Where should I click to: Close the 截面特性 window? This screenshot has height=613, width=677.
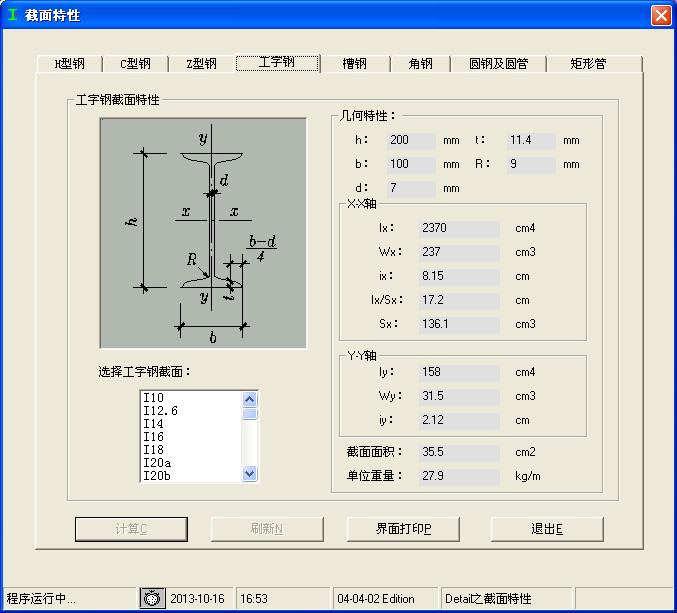[x=661, y=16]
